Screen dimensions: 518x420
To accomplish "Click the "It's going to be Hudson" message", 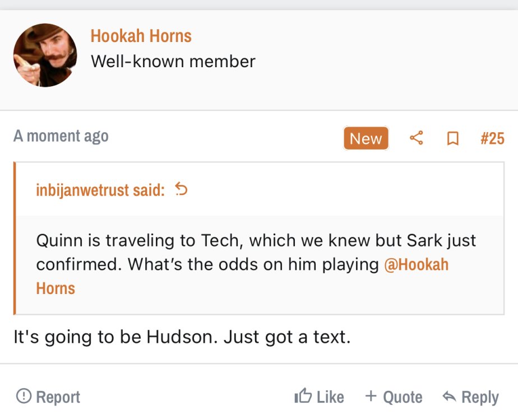I will [x=182, y=338].
